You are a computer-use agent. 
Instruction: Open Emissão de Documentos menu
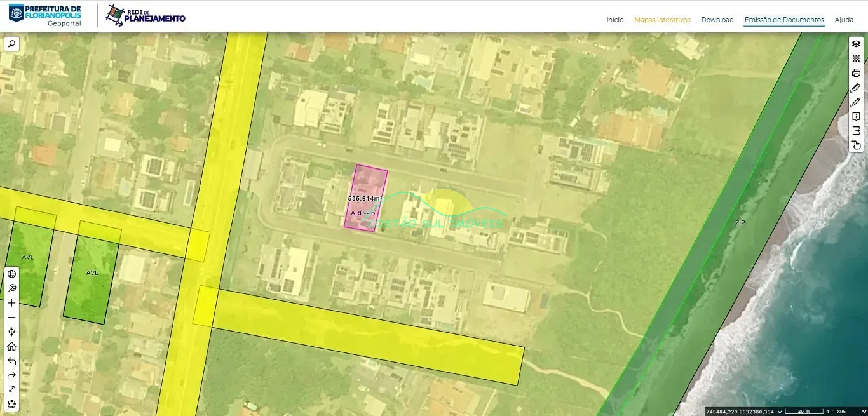784,20
